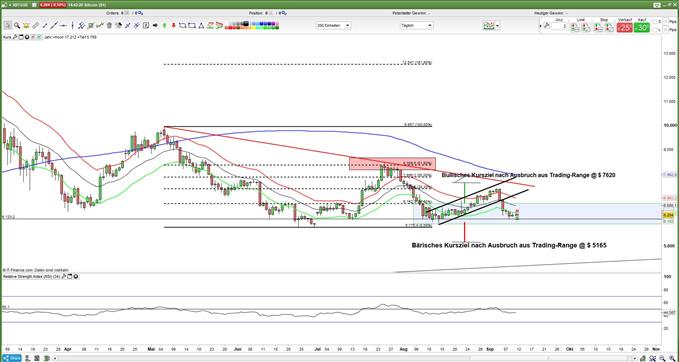Click the green Kauf buy button
The height and width of the screenshot is (362, 679).
point(642,28)
